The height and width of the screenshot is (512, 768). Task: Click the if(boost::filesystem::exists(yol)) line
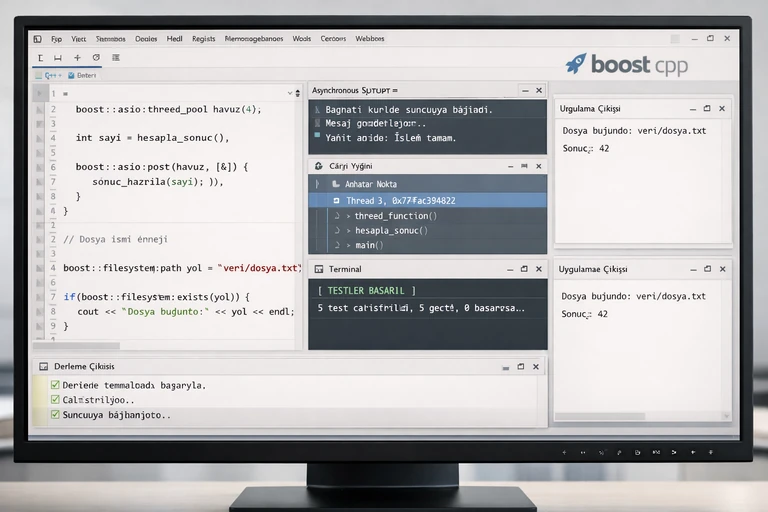tap(157, 297)
